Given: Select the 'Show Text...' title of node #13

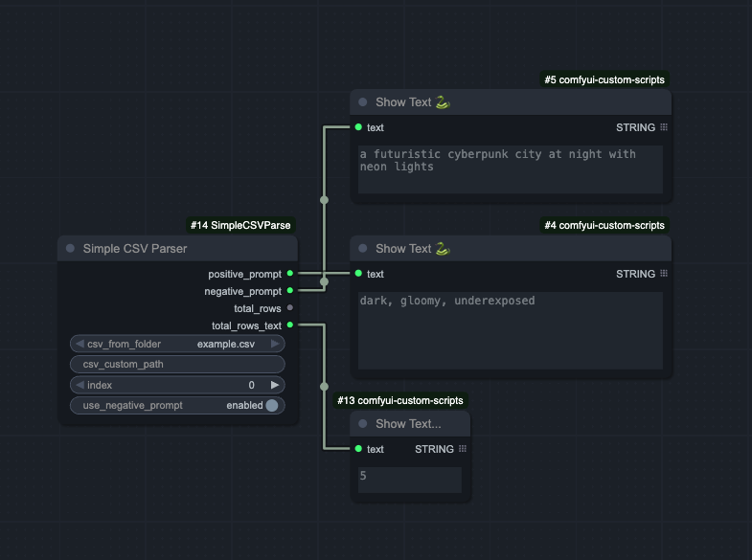Looking at the screenshot, I should click(x=408, y=423).
